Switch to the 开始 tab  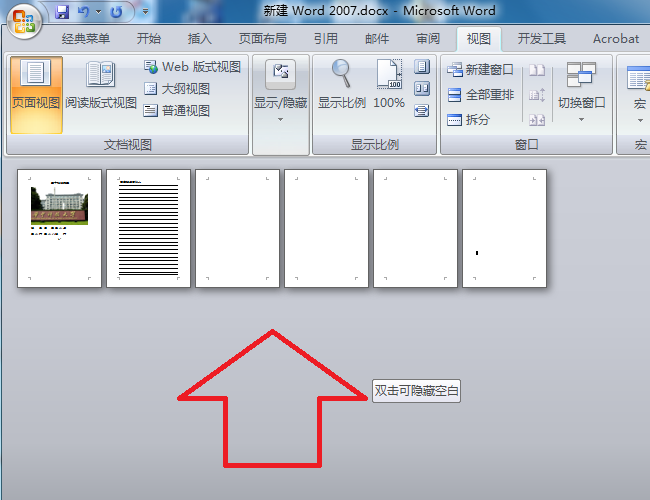tap(148, 39)
